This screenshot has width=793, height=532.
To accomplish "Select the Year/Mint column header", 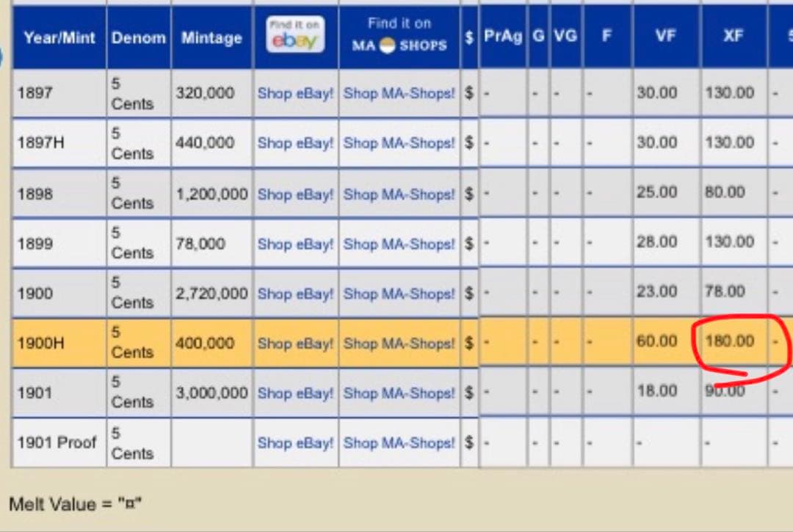I will tap(59, 37).
